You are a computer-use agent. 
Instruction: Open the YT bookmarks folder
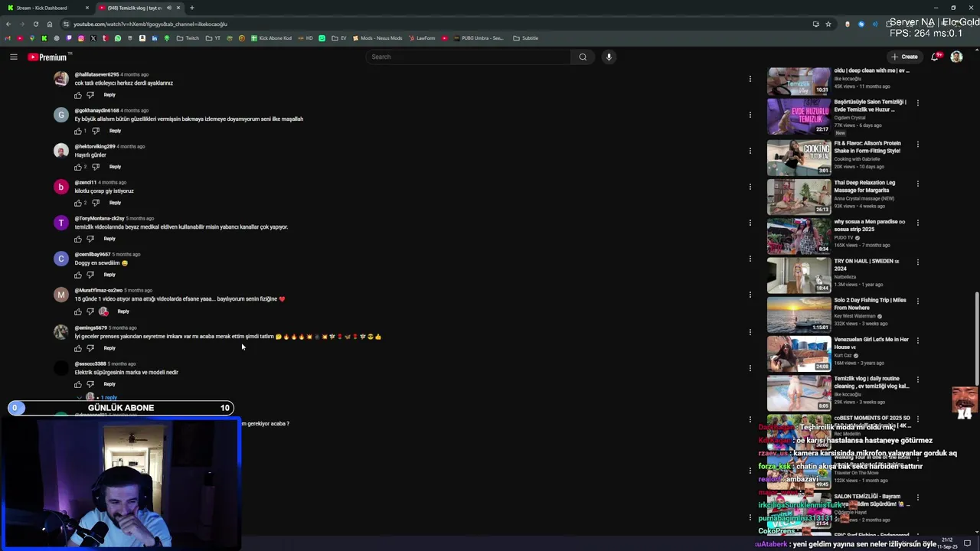(x=213, y=38)
